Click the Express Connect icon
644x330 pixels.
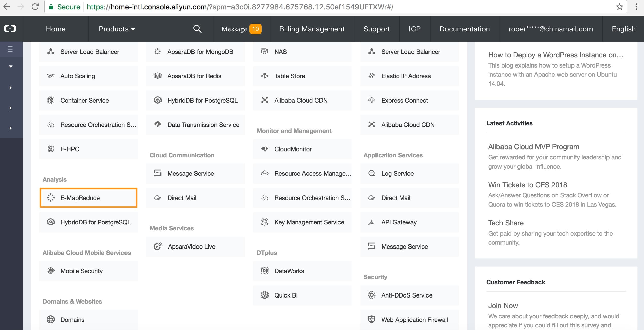(372, 100)
